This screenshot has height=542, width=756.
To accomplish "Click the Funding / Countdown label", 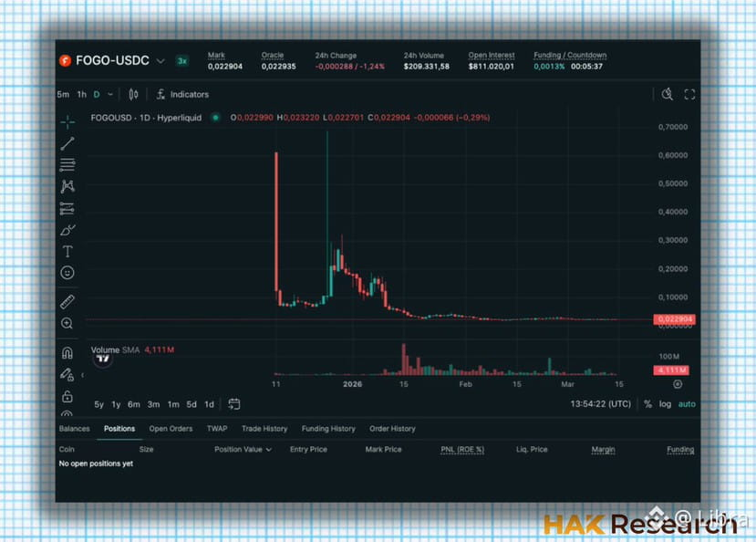I will pos(570,56).
